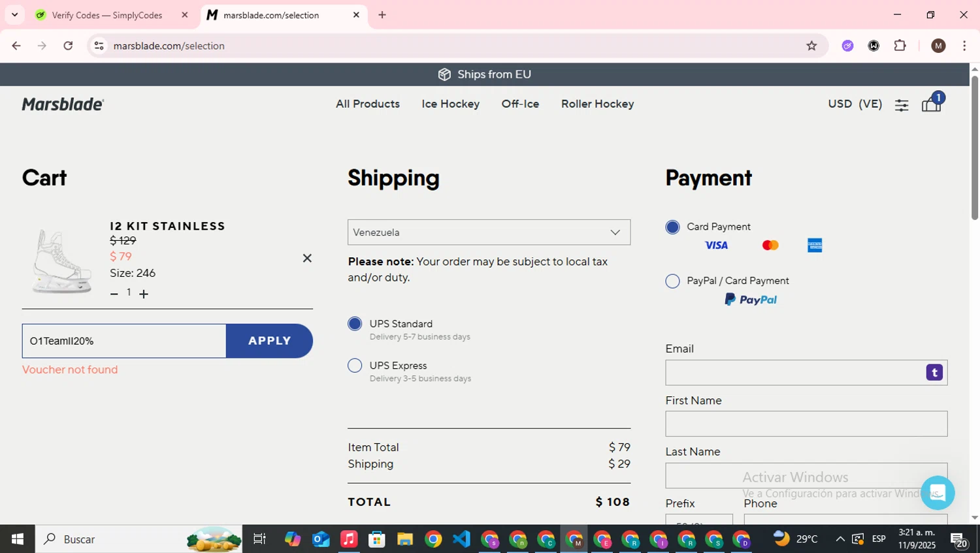Click the Email input field

(x=806, y=373)
